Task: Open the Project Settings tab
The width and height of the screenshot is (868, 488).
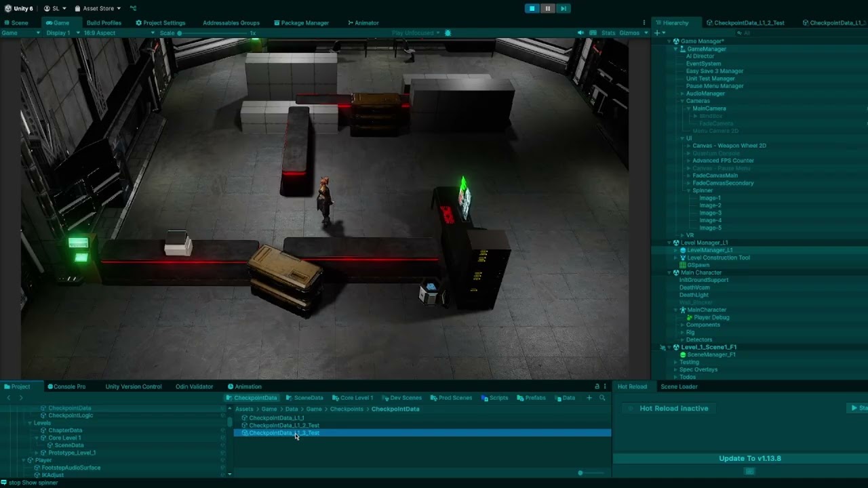Action: (x=160, y=22)
